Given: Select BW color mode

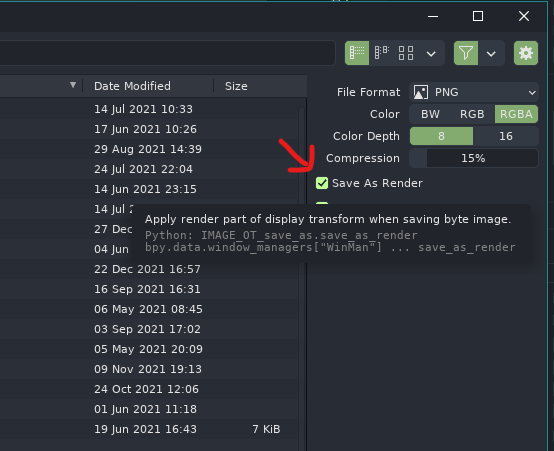Looking at the screenshot, I should (x=430, y=114).
